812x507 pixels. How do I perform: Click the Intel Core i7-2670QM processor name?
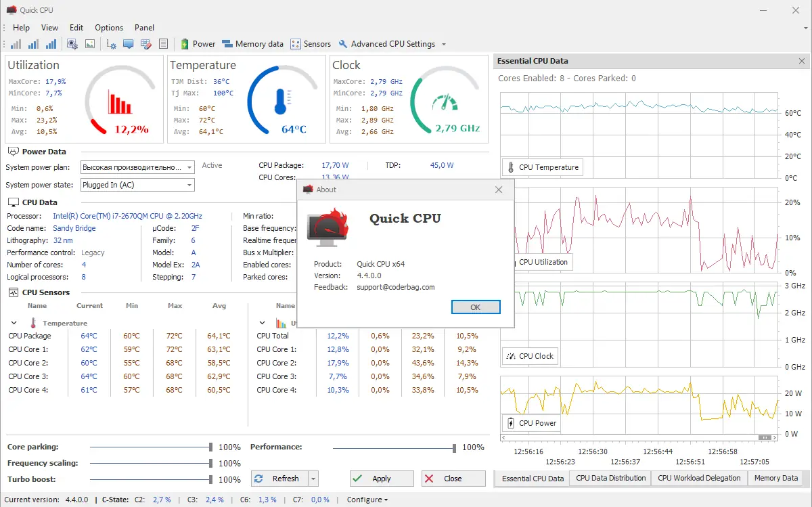coord(127,216)
